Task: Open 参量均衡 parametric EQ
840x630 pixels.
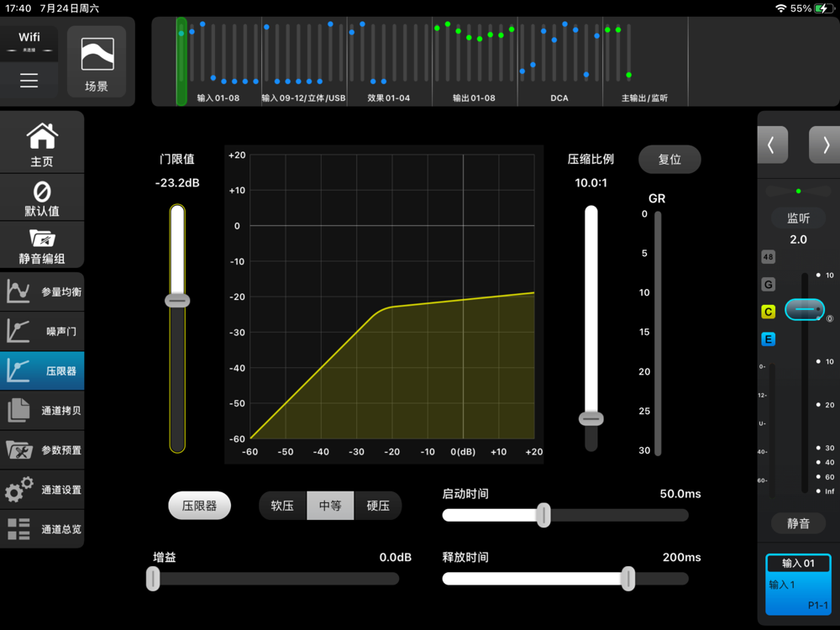Action: click(42, 292)
